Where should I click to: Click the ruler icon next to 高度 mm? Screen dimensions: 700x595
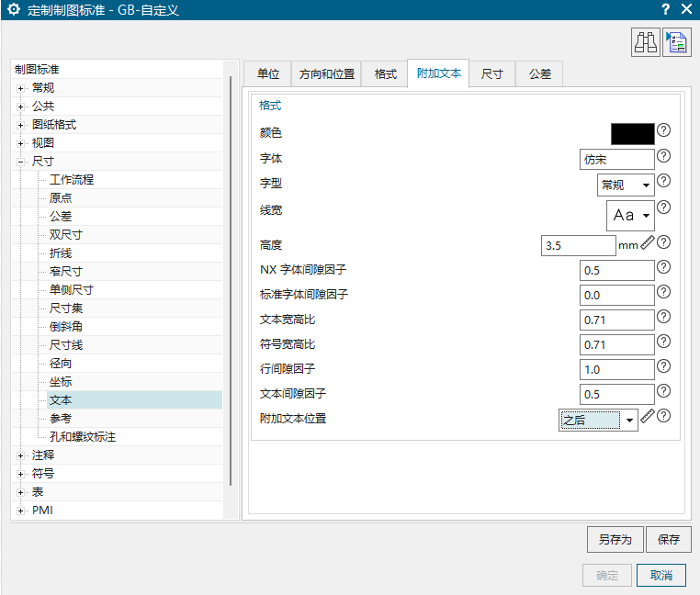click(x=648, y=242)
